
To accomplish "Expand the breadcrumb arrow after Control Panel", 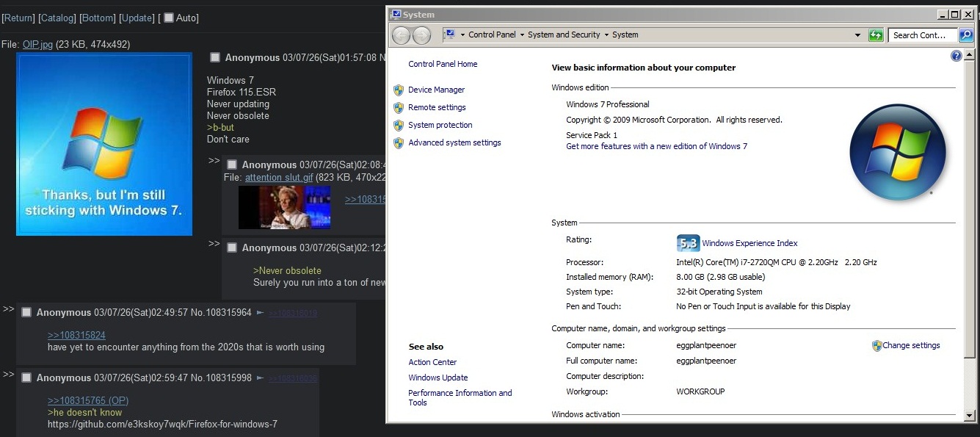I will pyautogui.click(x=522, y=35).
